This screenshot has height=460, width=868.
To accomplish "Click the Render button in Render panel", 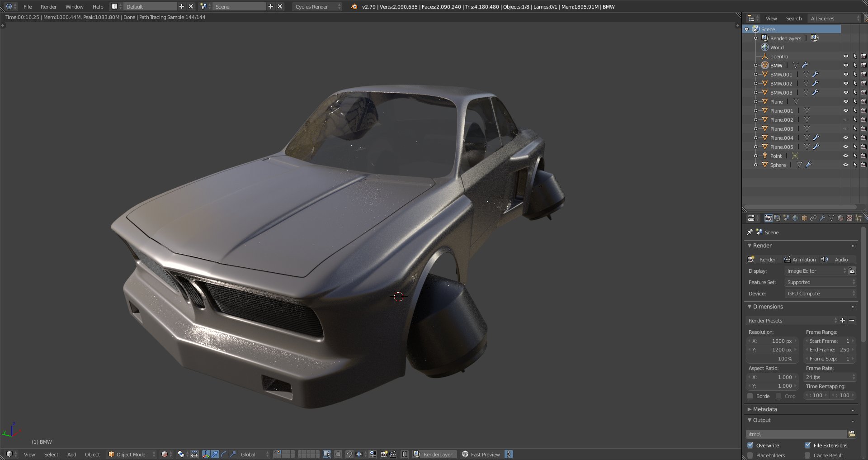I will [x=764, y=259].
